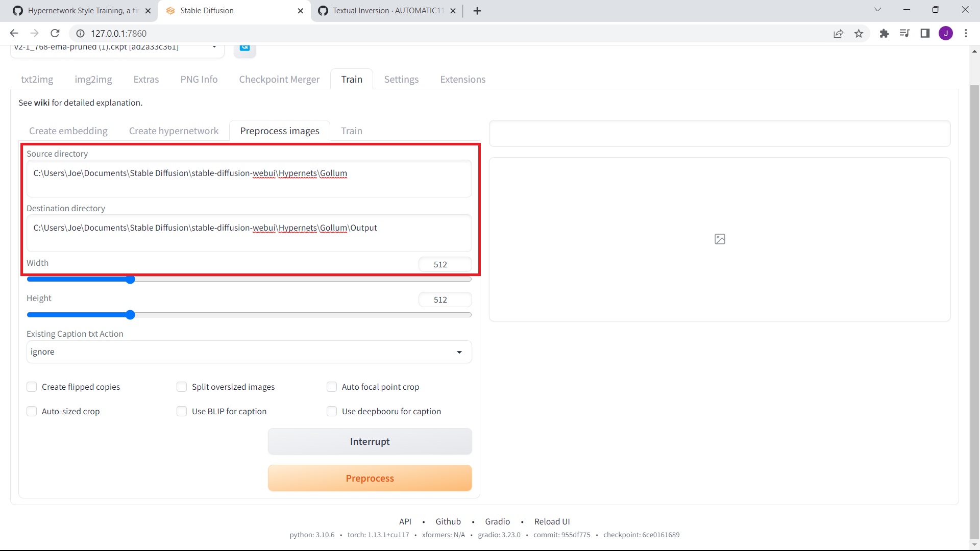980x551 pixels.
Task: Open browser extensions puzzle icon
Action: tap(884, 33)
